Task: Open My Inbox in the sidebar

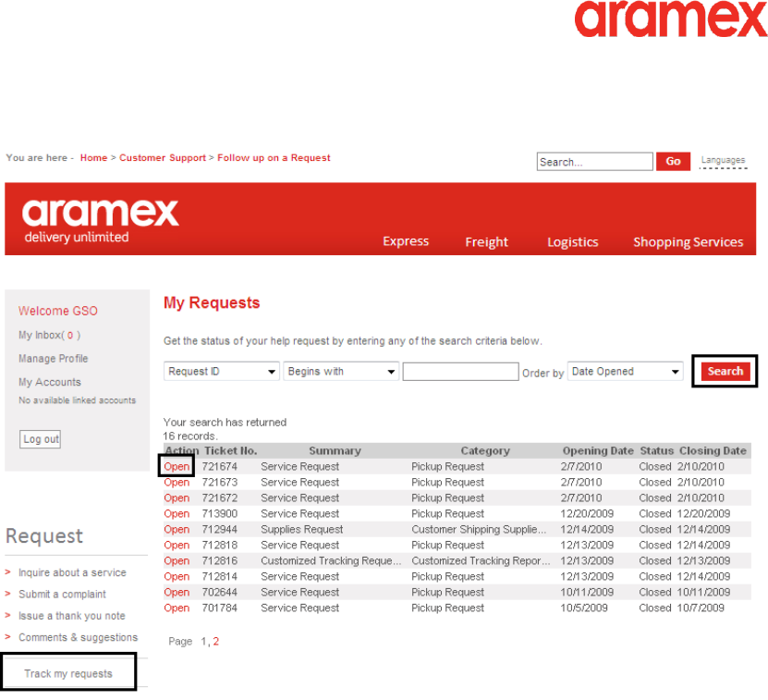Action: pyautogui.click(x=50, y=336)
